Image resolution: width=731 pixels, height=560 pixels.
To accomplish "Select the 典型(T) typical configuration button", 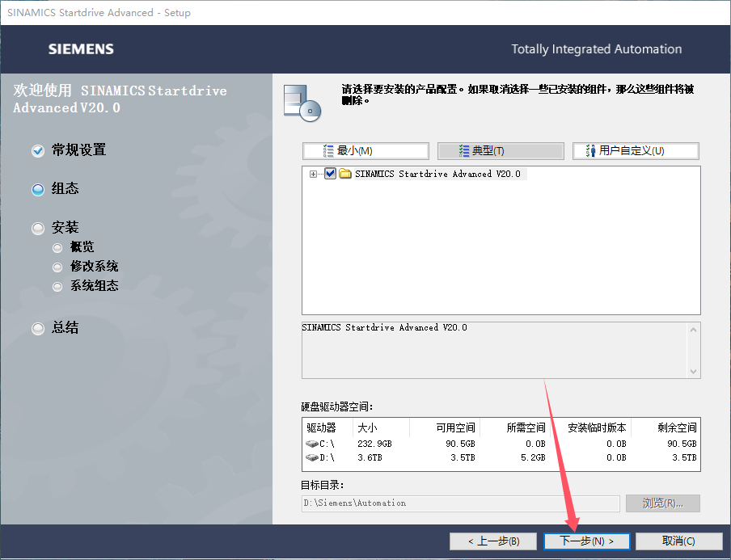I will (x=501, y=151).
